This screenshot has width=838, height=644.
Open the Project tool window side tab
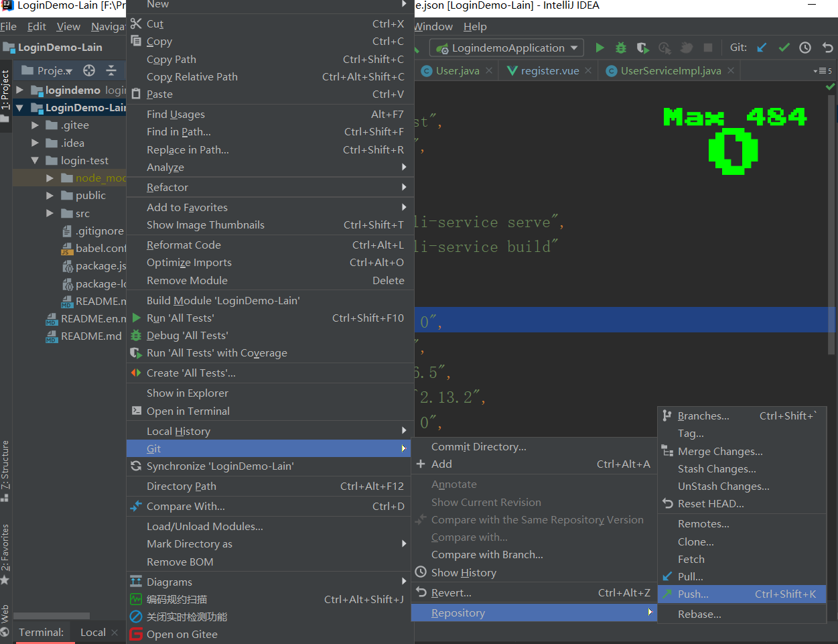pyautogui.click(x=5, y=95)
